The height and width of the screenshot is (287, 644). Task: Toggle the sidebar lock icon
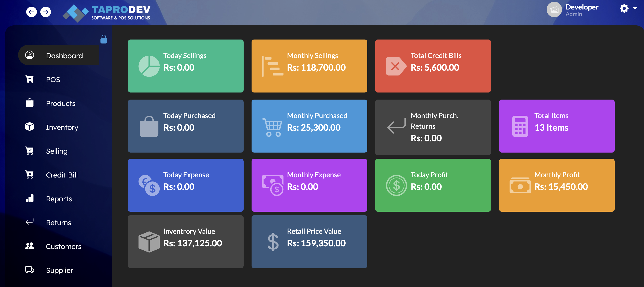[x=104, y=39]
